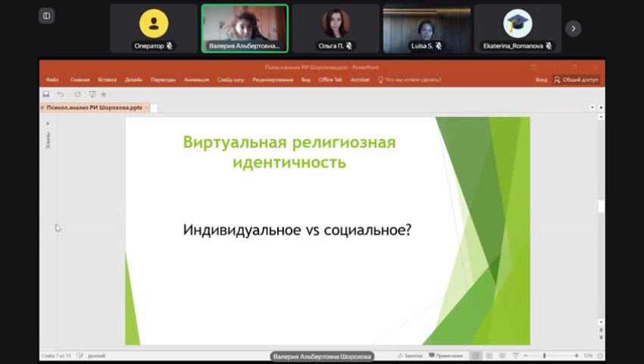Select Валерия Альбертовна video tile
The image size is (644, 364).
(245, 28)
